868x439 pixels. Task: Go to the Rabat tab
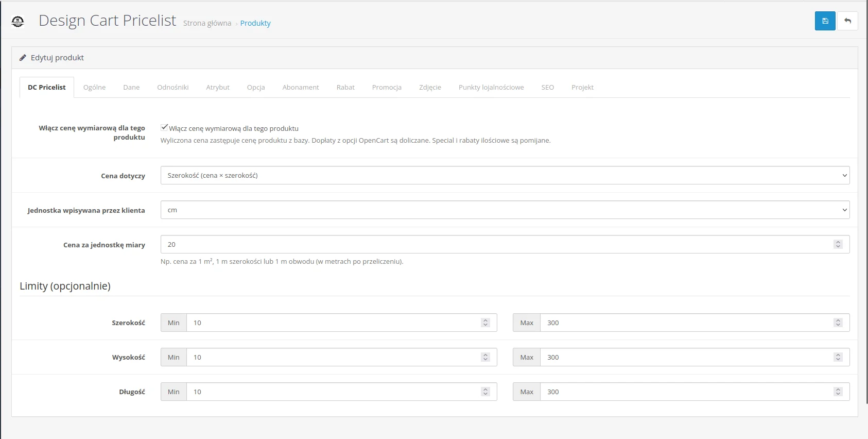(345, 87)
